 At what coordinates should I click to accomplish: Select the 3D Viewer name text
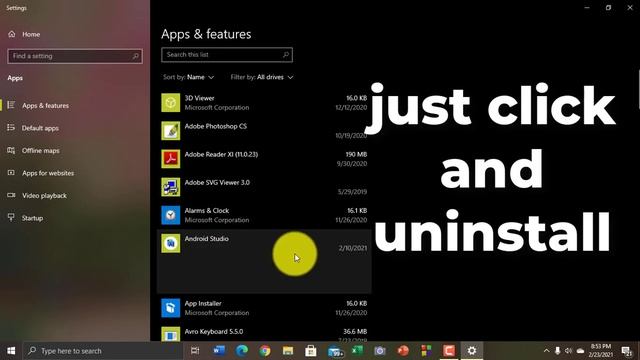pos(200,98)
